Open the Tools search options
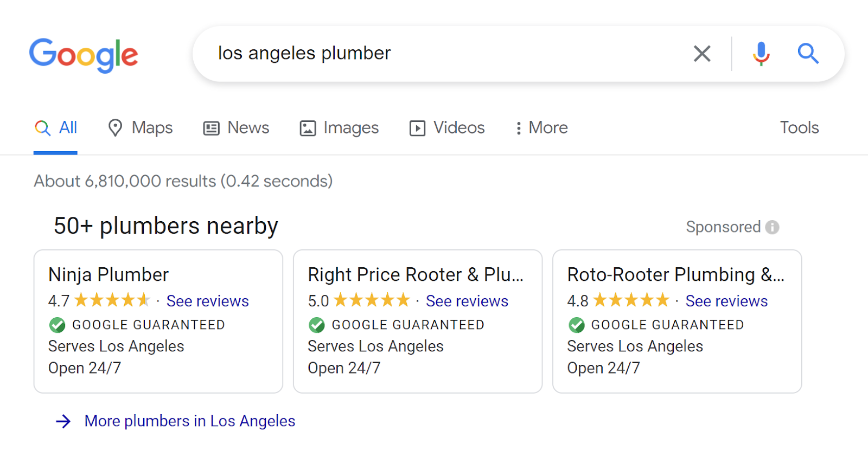This screenshot has width=868, height=463. point(799,128)
